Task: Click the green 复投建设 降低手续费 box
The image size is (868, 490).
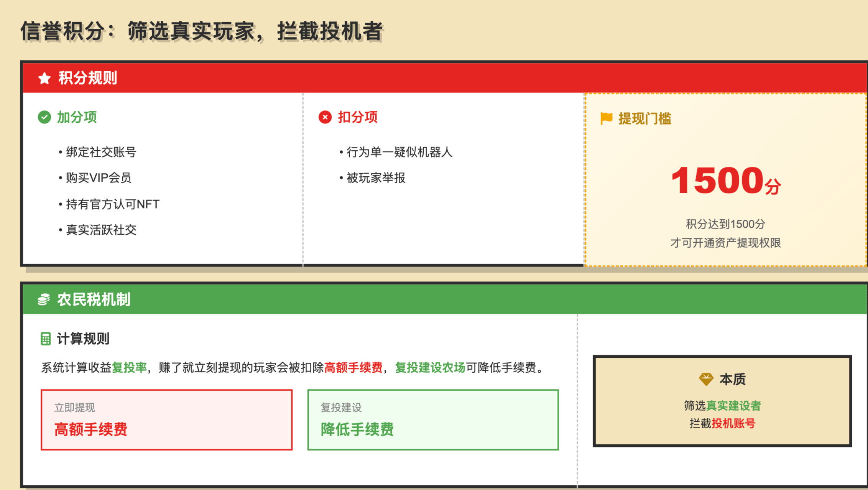Action: click(x=433, y=419)
